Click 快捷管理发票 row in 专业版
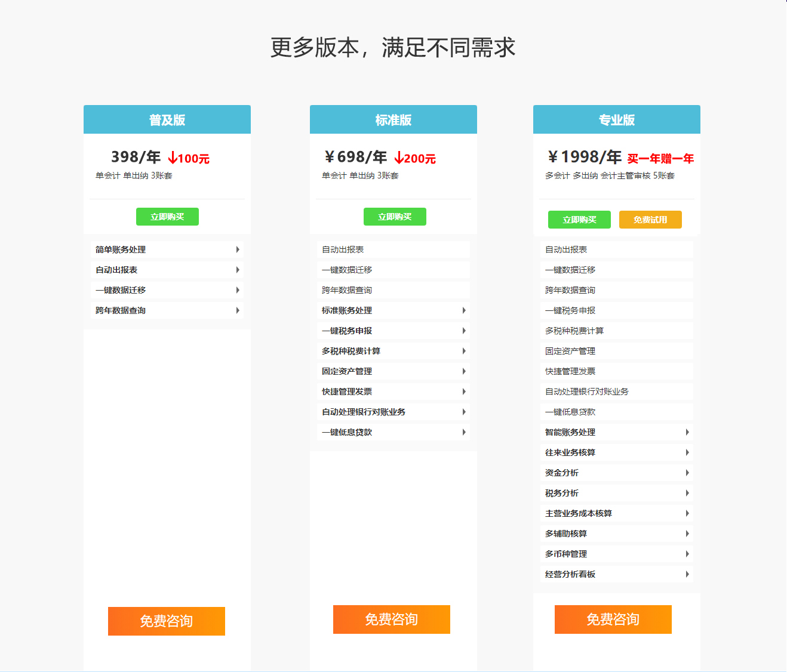787x672 pixels. 617,371
